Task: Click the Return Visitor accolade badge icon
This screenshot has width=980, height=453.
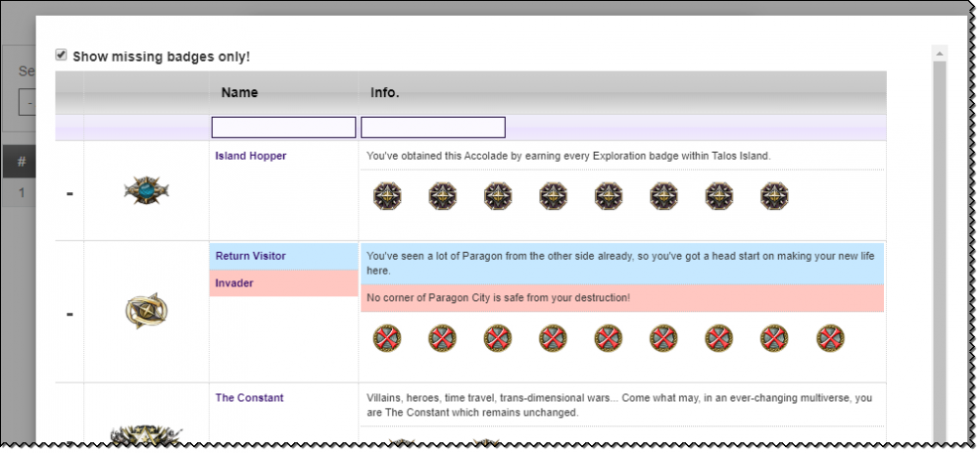Action: [x=146, y=311]
